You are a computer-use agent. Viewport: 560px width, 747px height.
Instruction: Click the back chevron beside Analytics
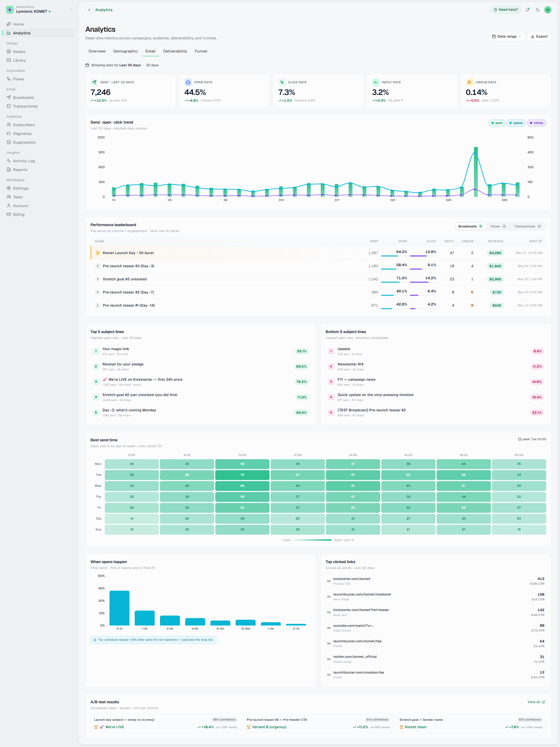(x=89, y=10)
